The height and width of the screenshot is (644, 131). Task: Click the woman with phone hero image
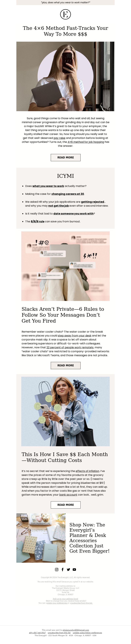coord(65,76)
